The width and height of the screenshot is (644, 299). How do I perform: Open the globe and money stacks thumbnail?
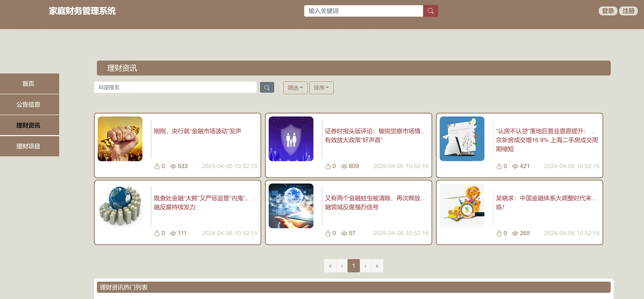click(x=120, y=206)
